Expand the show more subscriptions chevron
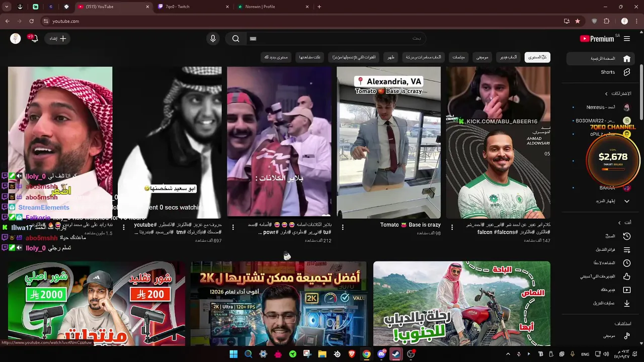Viewport: 644px width, 362px height. [627, 201]
